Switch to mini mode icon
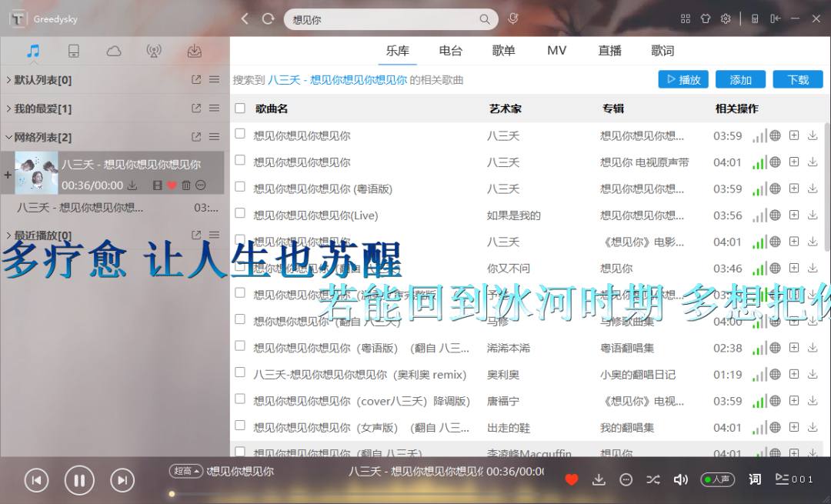Screen dimensions: 831x504 (756, 19)
